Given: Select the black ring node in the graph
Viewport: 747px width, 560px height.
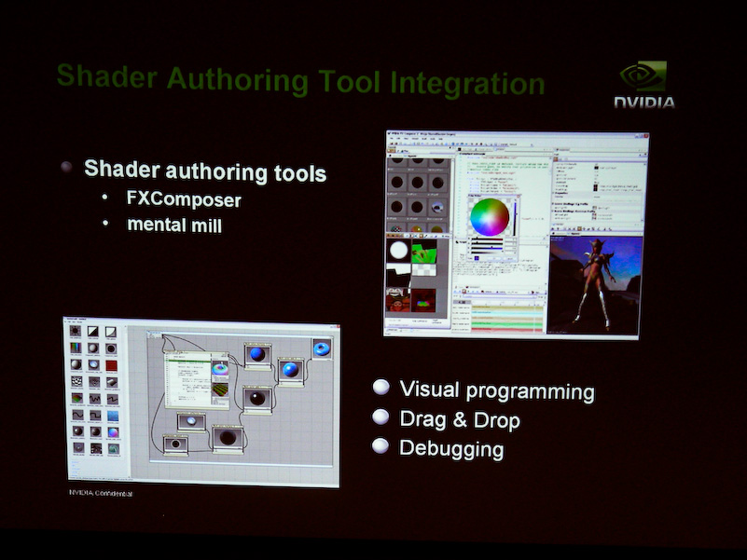Looking at the screenshot, I should [174, 444].
